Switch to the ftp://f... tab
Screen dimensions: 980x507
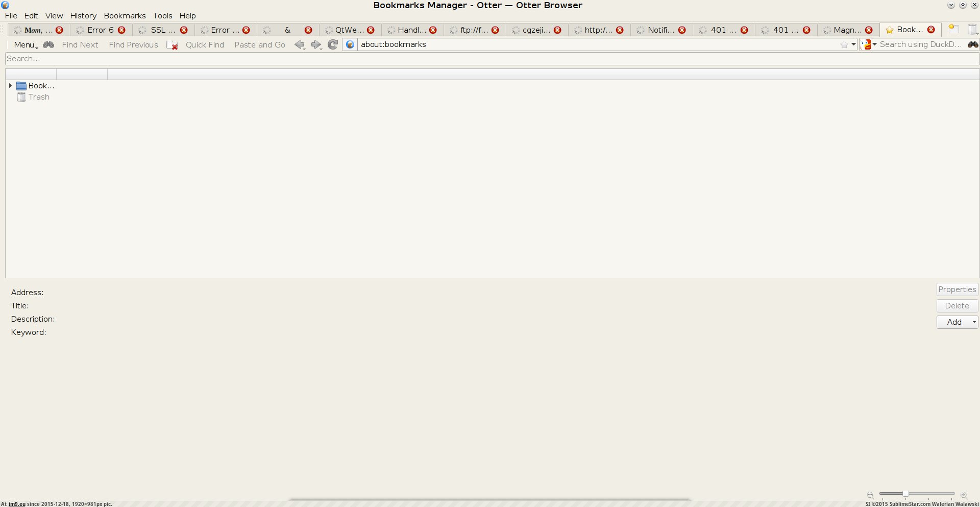(x=474, y=30)
